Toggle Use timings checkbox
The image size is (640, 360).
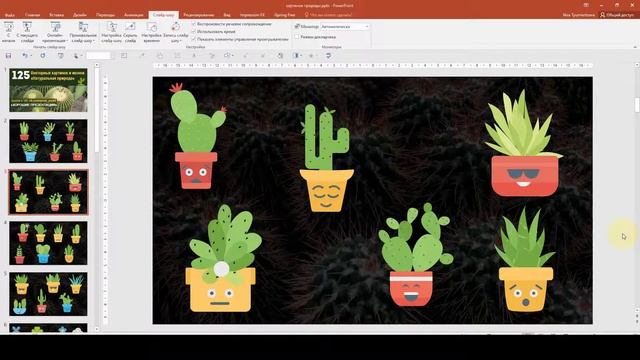pos(194,31)
